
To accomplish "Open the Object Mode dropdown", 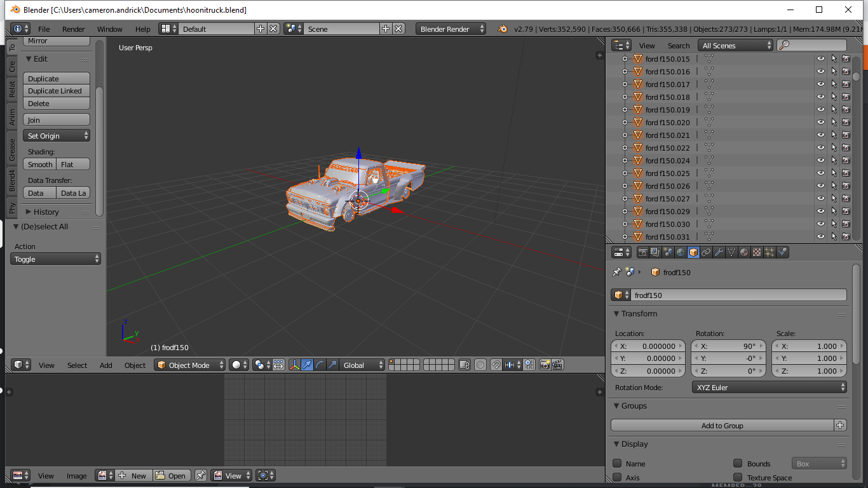I will tap(190, 365).
